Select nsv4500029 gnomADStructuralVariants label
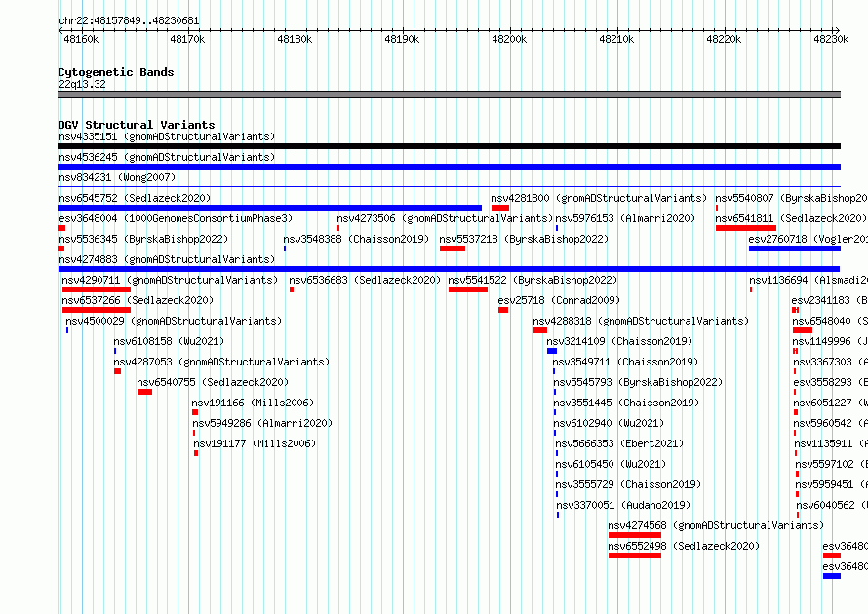The image size is (868, 614). pos(174,321)
